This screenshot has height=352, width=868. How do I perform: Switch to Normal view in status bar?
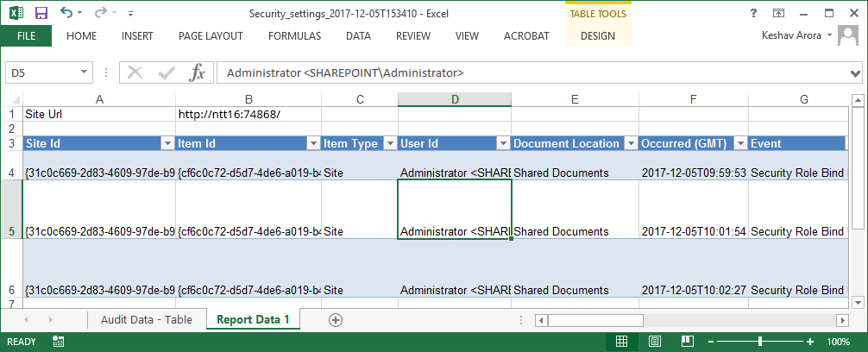621,342
